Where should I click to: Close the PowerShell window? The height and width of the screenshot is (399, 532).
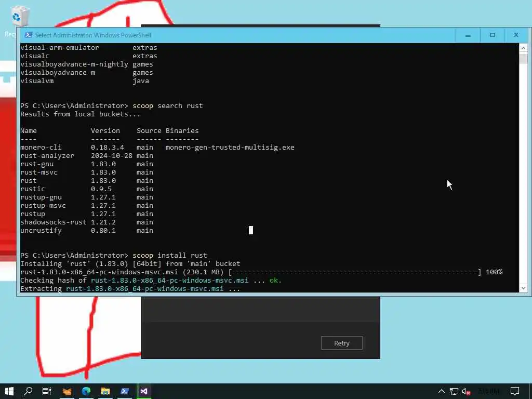point(516,35)
